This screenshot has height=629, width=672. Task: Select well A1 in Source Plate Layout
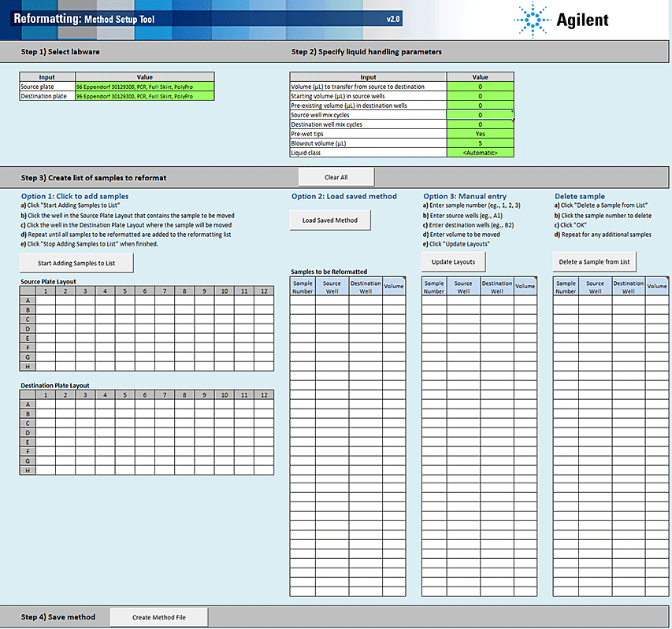coord(46,301)
